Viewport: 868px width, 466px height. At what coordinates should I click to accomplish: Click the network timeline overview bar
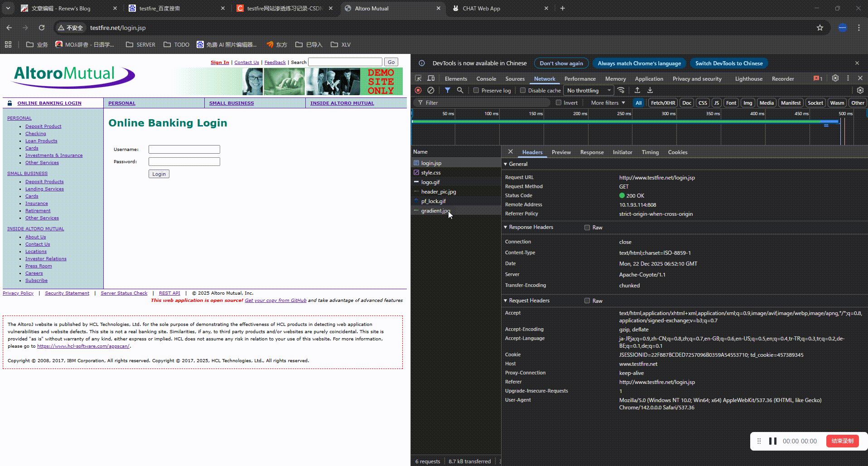tap(625, 121)
